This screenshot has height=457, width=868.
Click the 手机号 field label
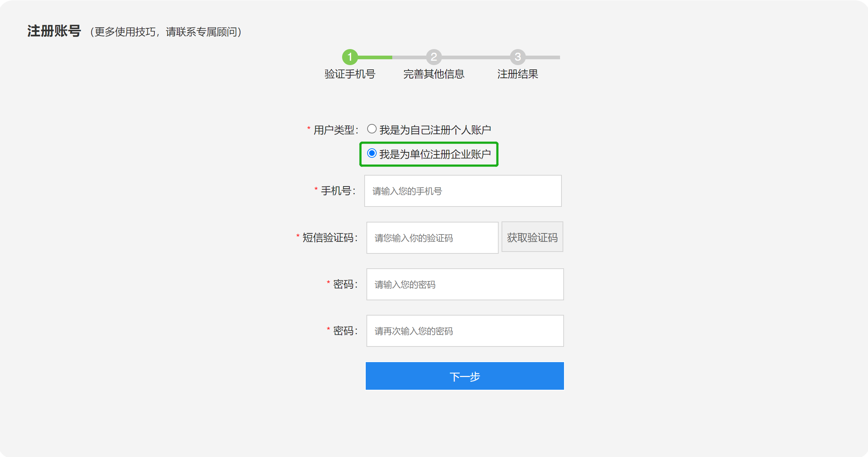pos(336,191)
